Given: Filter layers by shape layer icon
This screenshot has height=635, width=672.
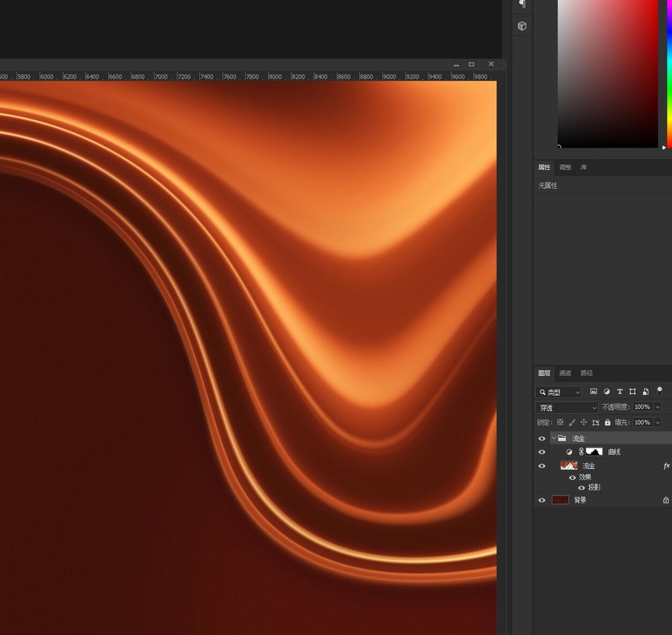Looking at the screenshot, I should (632, 391).
